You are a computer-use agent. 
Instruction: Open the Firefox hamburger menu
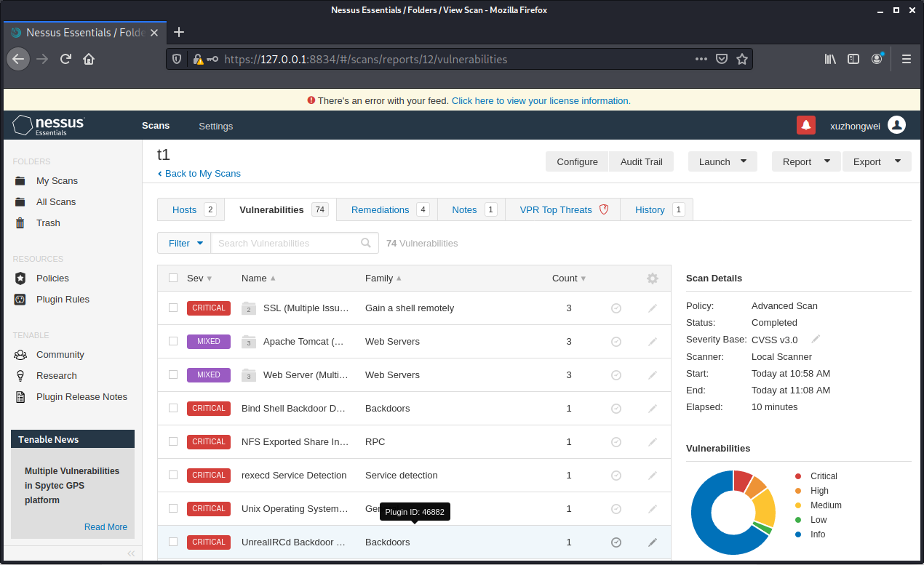point(906,59)
